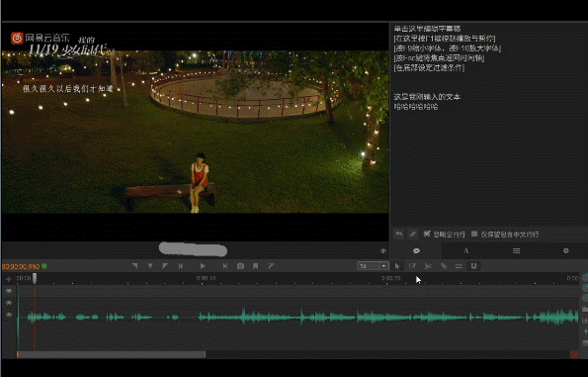This screenshot has height=377, width=588.
Task: Click the mark-out corner triangle icon
Action: click(165, 266)
